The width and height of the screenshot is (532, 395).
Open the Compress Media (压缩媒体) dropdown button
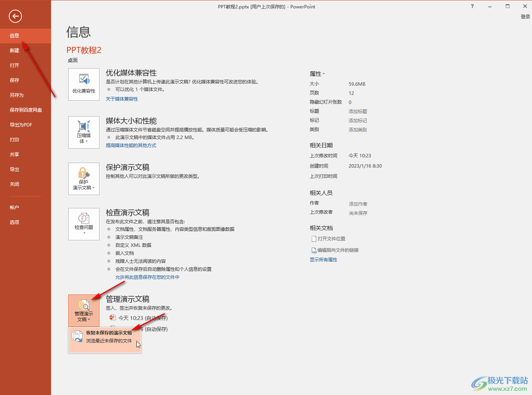84,132
